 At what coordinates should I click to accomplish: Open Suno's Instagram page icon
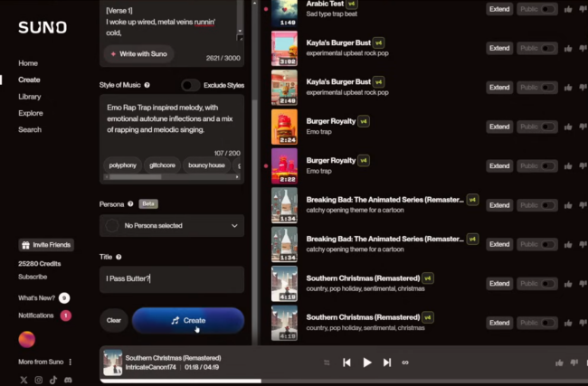(38, 380)
